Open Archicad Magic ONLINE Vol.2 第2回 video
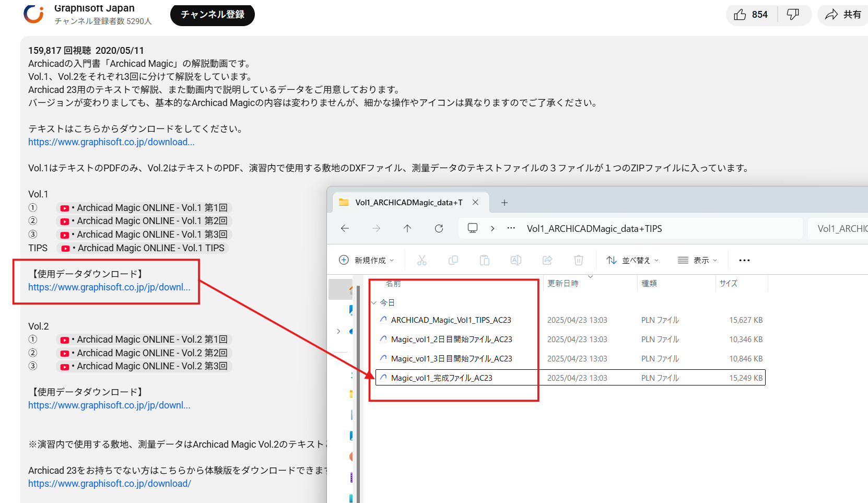This screenshot has width=868, height=503. pos(144,353)
